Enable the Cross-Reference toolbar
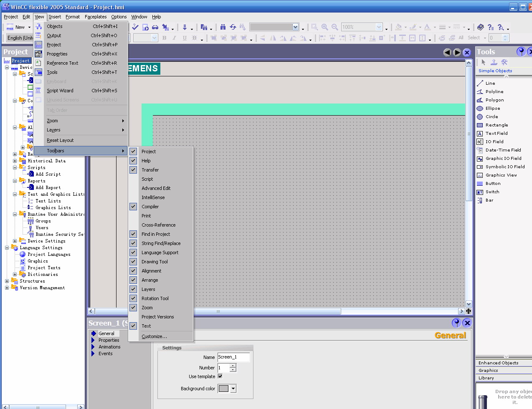The height and width of the screenshot is (409, 532). [161, 225]
